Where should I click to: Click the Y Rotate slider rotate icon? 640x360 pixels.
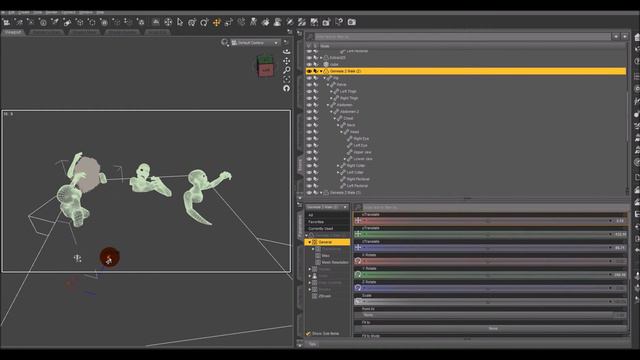point(358,275)
